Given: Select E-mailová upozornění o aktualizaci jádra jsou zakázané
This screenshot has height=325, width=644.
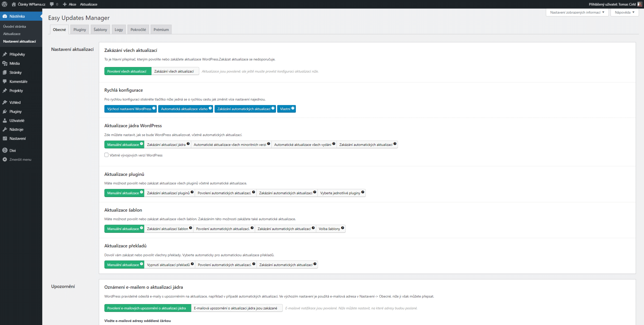Looking at the screenshot, I should [x=237, y=308].
